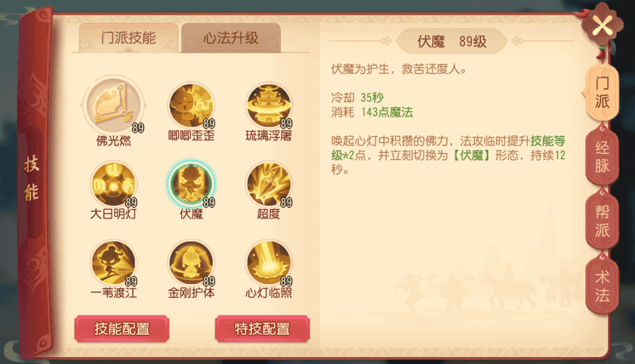The height and width of the screenshot is (364, 635).
Task: Select the 唧唧歪歪 skill icon
Action: [191, 106]
